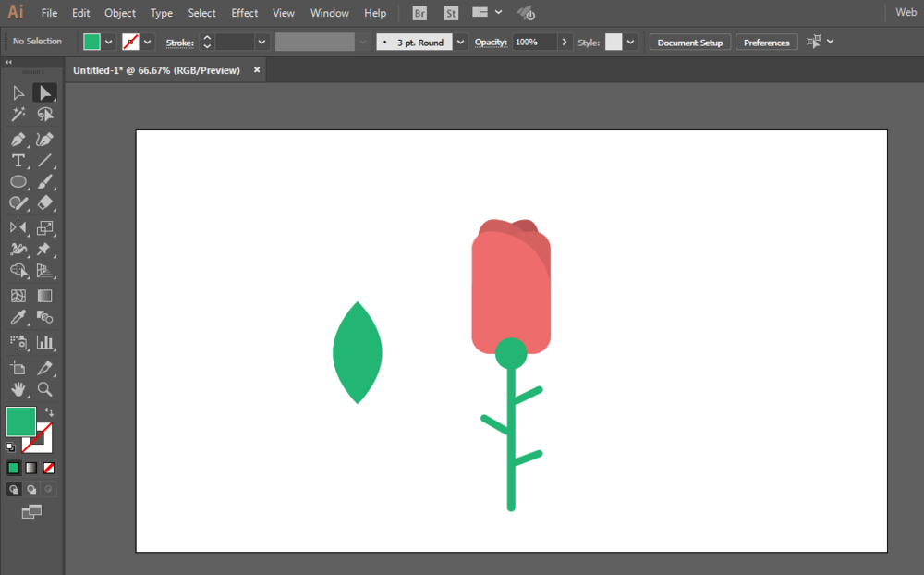Switch to None color mode
This screenshot has width=924, height=575.
[x=49, y=469]
